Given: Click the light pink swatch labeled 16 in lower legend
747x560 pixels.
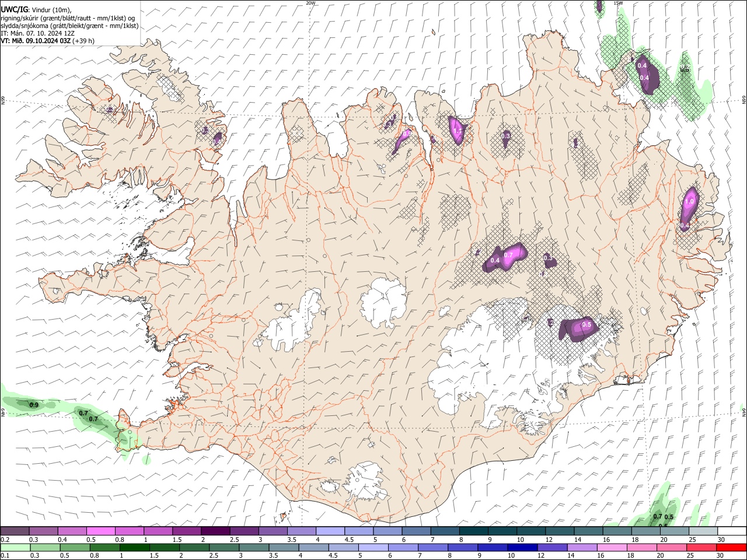Looking at the screenshot, I should [x=612, y=547].
